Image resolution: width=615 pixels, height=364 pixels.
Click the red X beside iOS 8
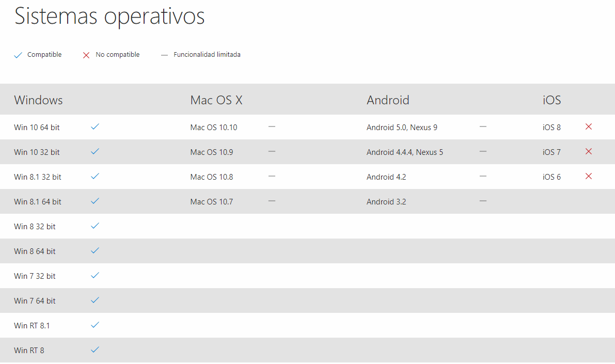tap(589, 126)
